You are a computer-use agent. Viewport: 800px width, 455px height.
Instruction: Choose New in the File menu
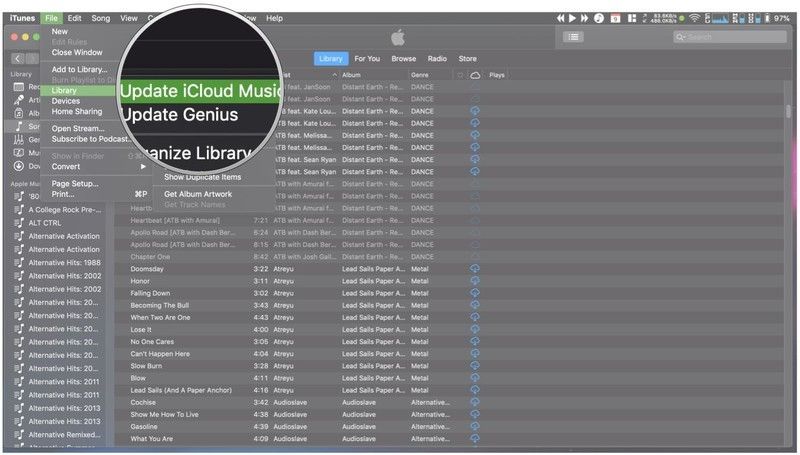pos(60,31)
